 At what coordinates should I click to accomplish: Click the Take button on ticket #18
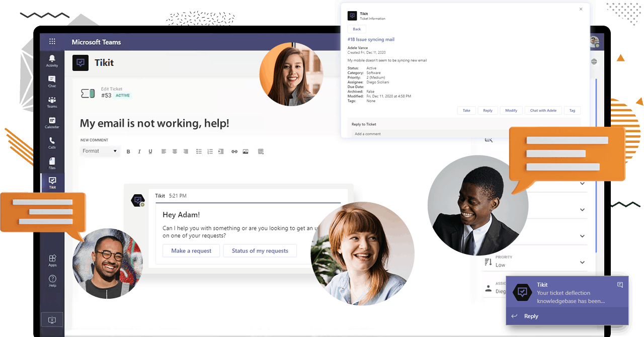466,111
